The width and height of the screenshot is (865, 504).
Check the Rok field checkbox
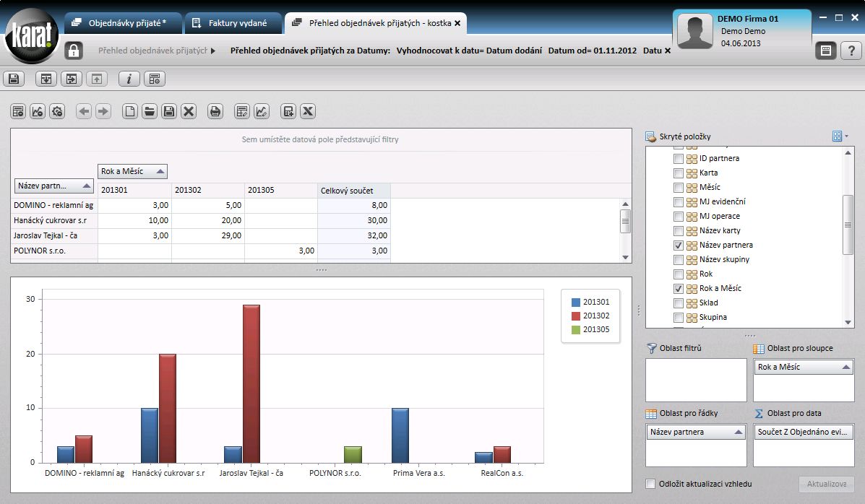(x=679, y=274)
